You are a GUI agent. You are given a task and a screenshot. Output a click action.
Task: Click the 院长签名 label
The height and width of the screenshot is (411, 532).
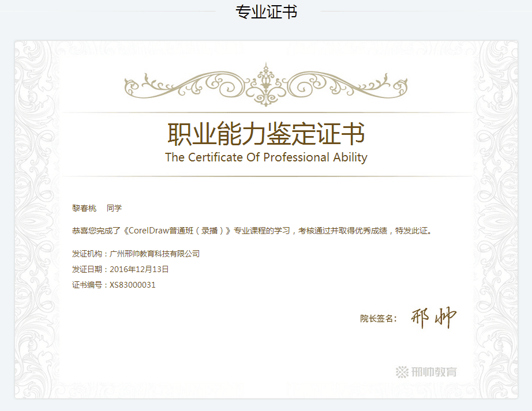[379, 319]
